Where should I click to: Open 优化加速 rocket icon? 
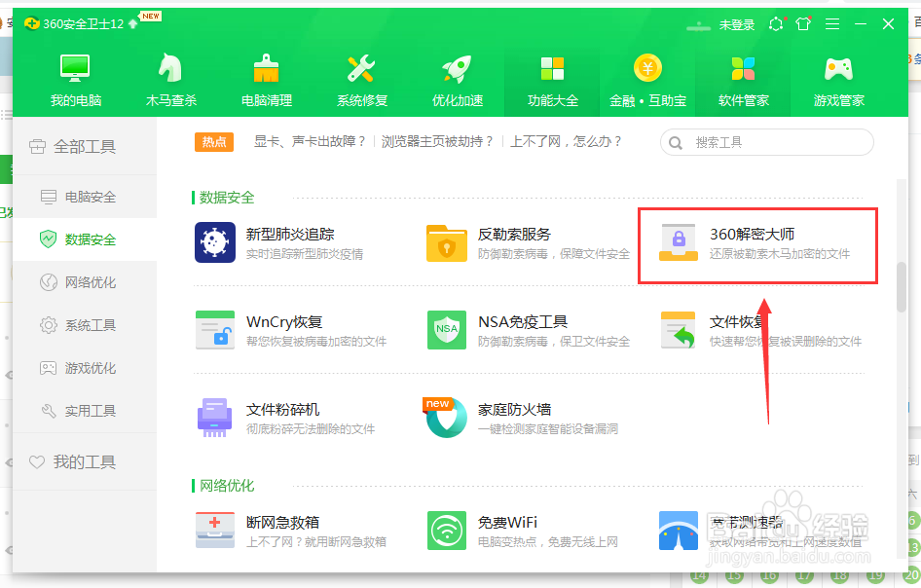pos(457,68)
